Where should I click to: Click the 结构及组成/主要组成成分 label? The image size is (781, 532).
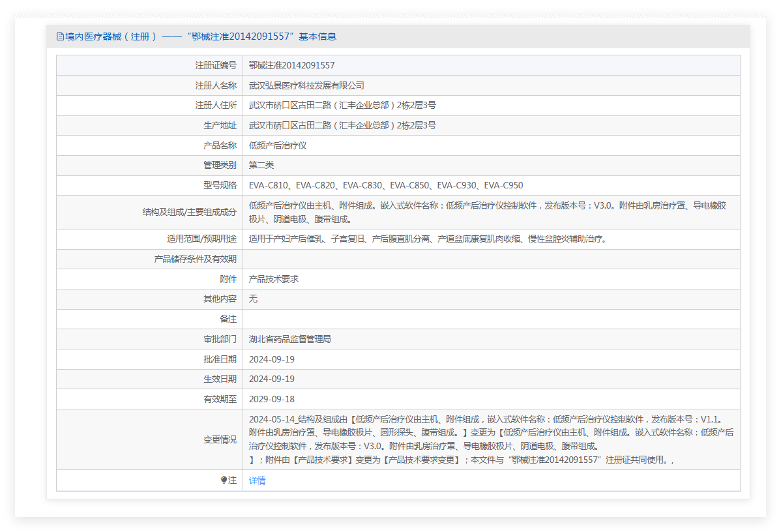pos(189,212)
